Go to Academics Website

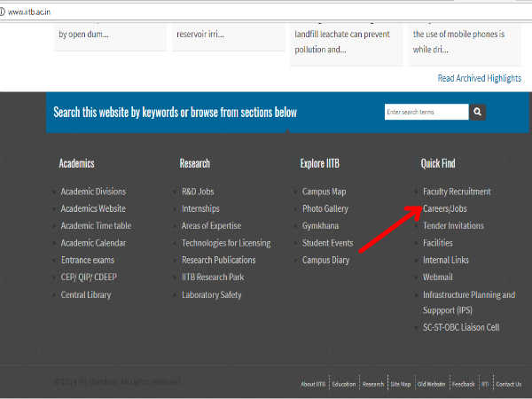click(93, 208)
